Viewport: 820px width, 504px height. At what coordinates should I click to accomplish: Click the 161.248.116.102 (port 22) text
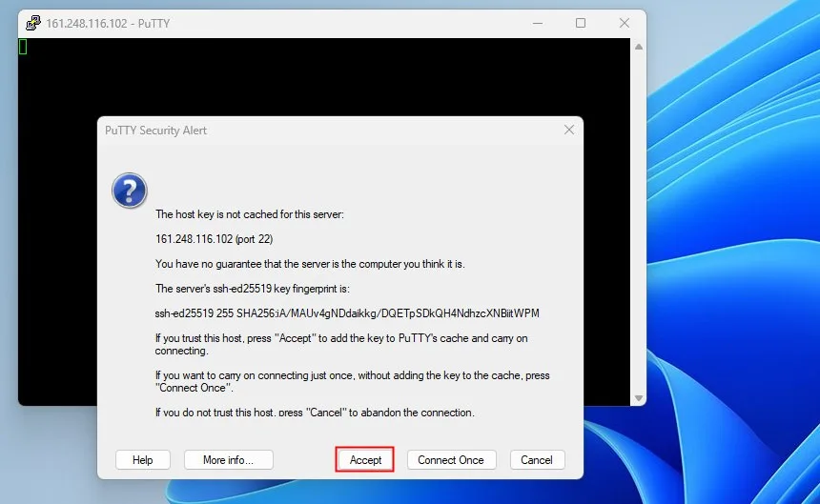coord(214,239)
